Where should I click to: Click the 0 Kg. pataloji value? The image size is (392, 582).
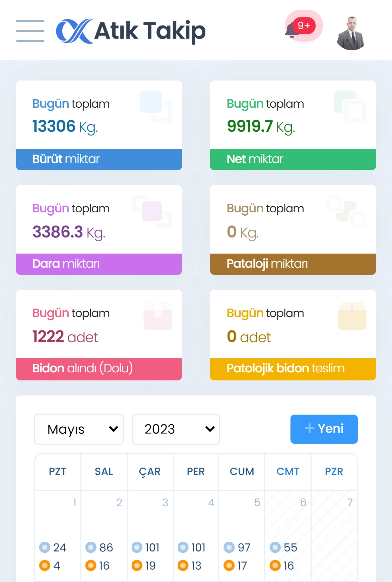[243, 232]
